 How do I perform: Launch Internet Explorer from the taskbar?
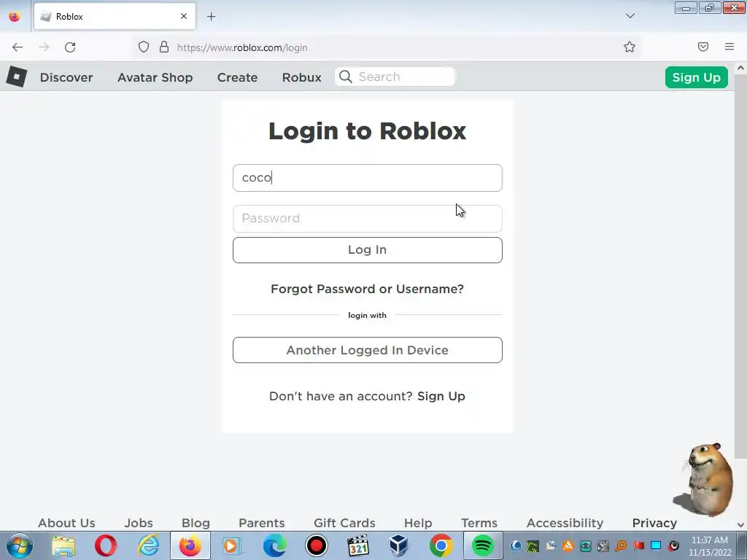coord(148,545)
